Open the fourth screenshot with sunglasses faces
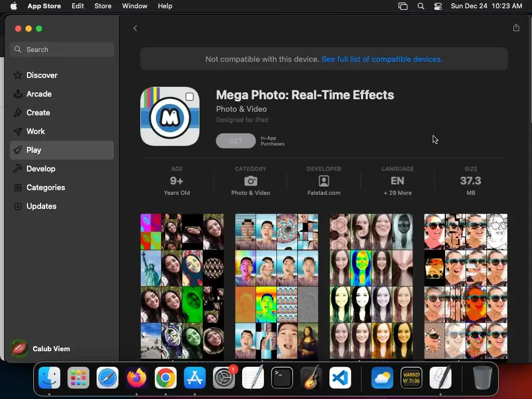Image resolution: width=532 pixels, height=399 pixels. [x=466, y=287]
